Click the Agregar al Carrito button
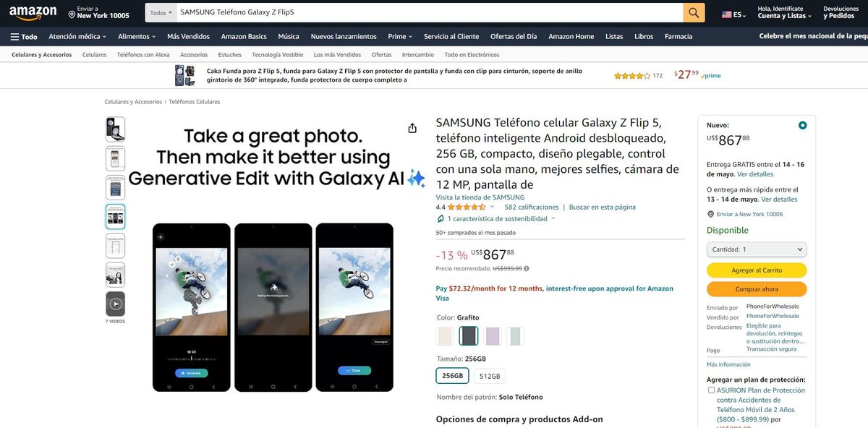 pos(756,270)
